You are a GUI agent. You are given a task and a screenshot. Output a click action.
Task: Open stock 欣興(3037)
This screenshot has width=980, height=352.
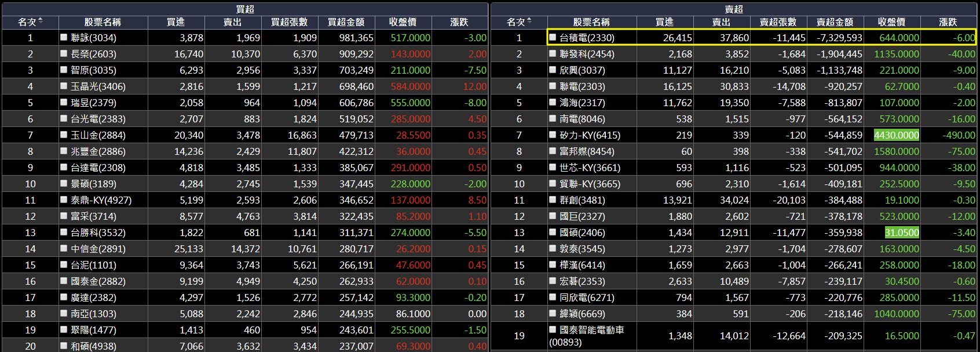coord(582,70)
